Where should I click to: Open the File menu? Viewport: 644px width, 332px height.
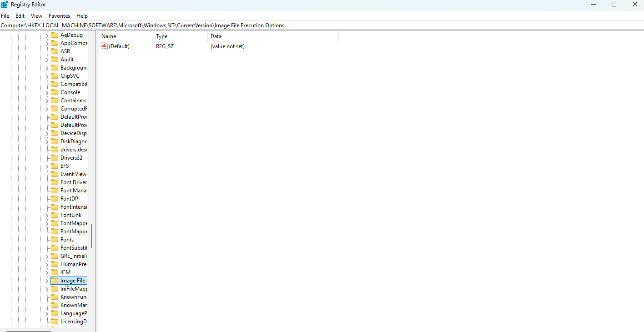pyautogui.click(x=5, y=16)
